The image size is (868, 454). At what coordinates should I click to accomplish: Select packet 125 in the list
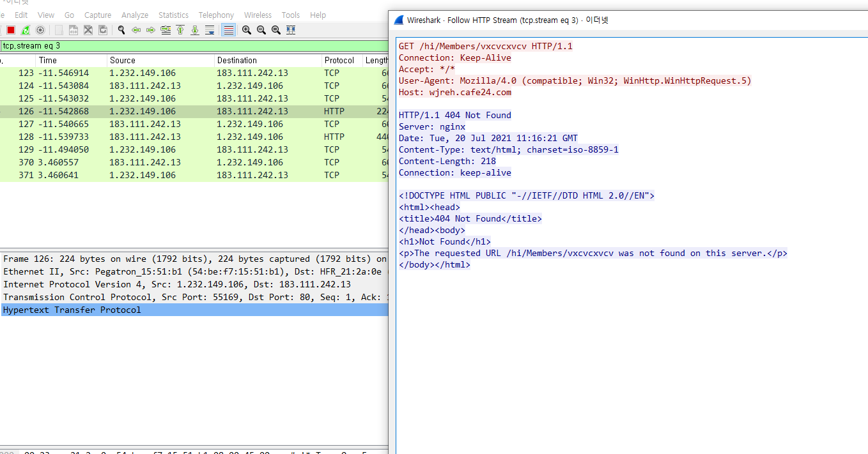194,98
